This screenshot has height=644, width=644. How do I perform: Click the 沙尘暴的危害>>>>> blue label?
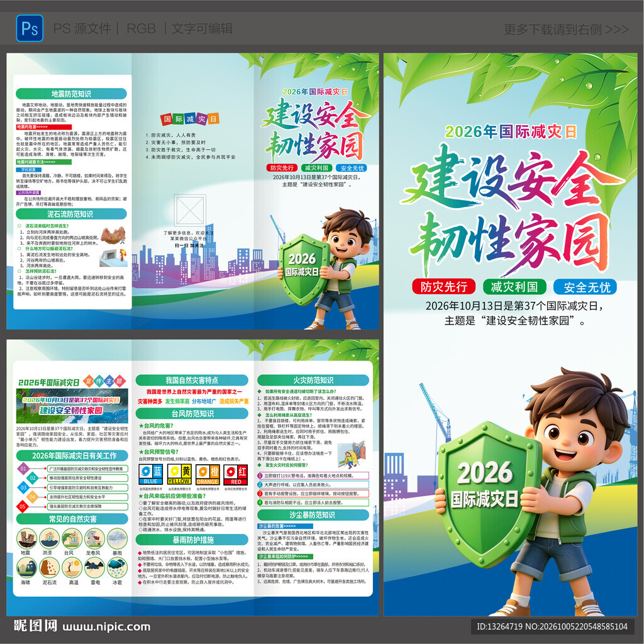[285, 526]
